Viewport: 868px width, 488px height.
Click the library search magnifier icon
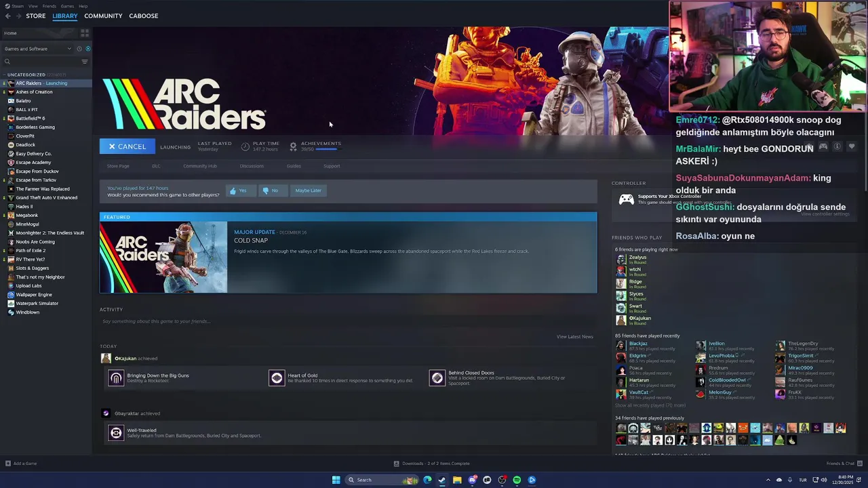click(7, 62)
